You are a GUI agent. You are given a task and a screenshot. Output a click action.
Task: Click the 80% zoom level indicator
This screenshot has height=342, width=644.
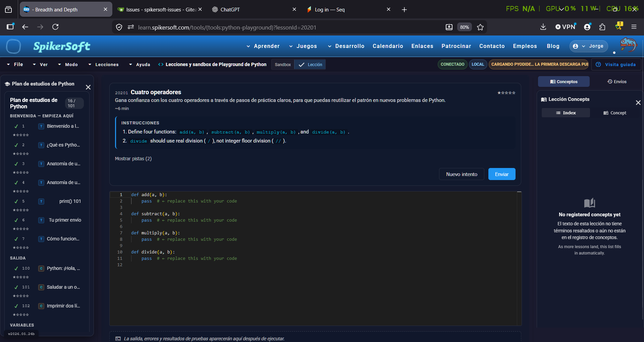(x=465, y=27)
